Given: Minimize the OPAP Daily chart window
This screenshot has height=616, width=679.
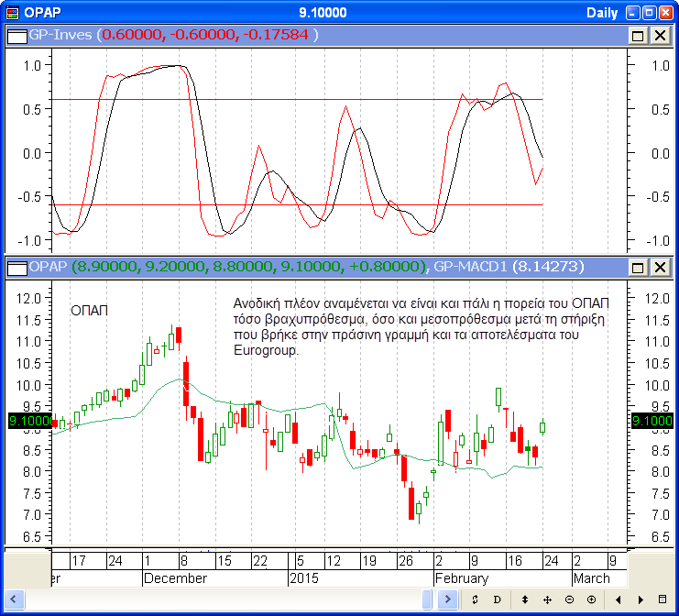Looking at the screenshot, I should tap(632, 13).
